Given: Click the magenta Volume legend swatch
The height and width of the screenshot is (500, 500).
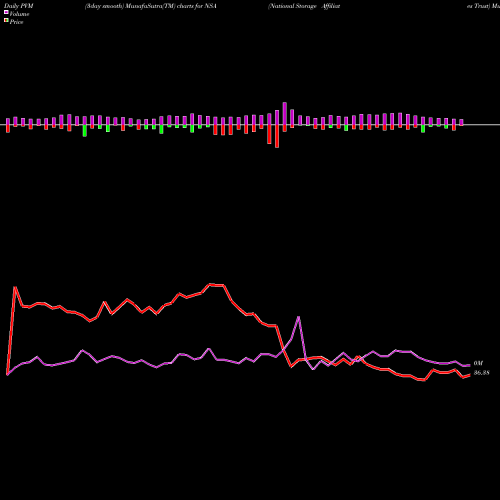Looking at the screenshot, I should 6,12.
